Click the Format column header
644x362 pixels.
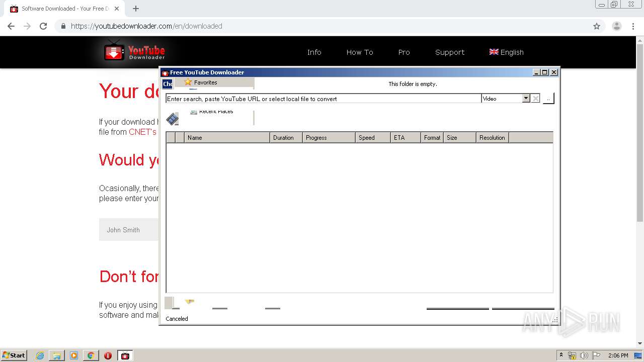(432, 137)
